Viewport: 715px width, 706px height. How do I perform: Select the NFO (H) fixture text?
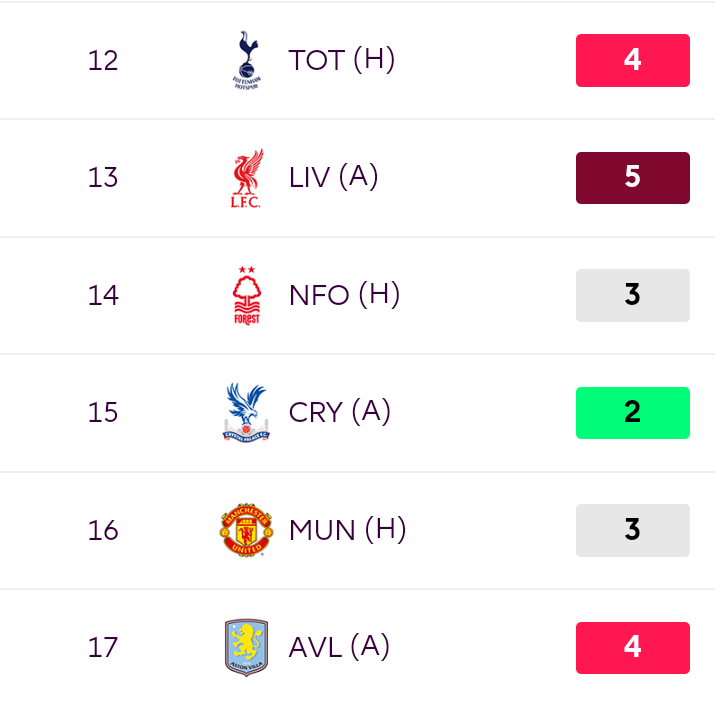(344, 295)
